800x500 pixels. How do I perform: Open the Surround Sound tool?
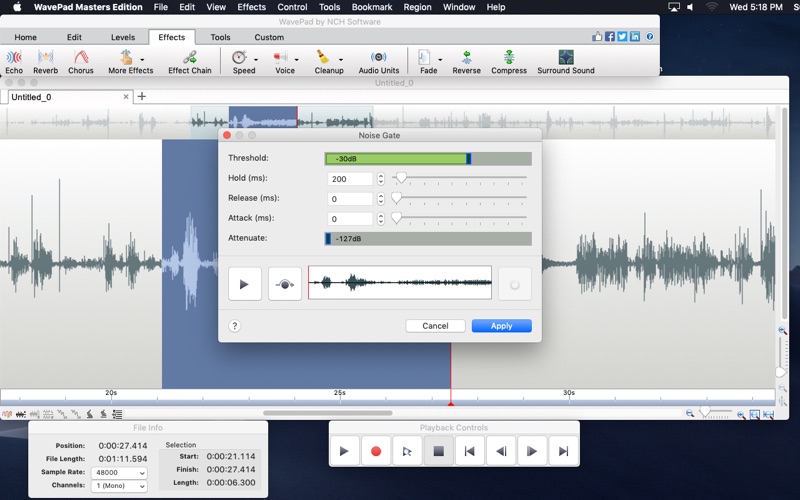(566, 58)
